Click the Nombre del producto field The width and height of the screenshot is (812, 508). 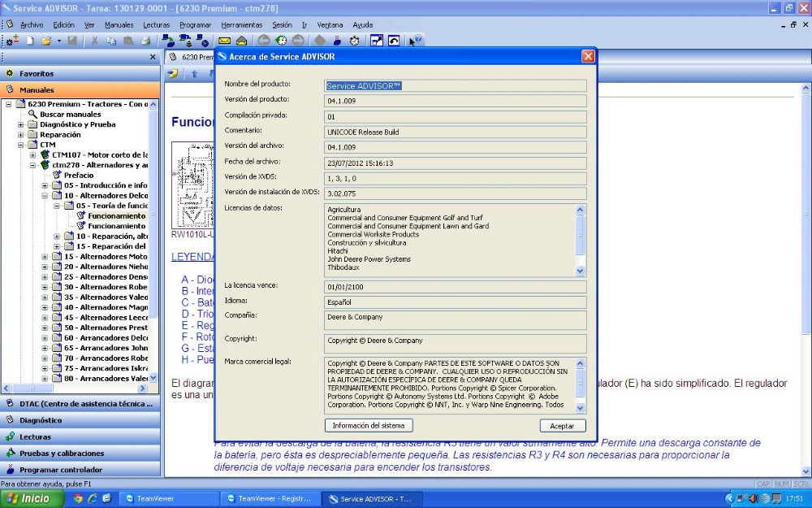click(x=456, y=86)
